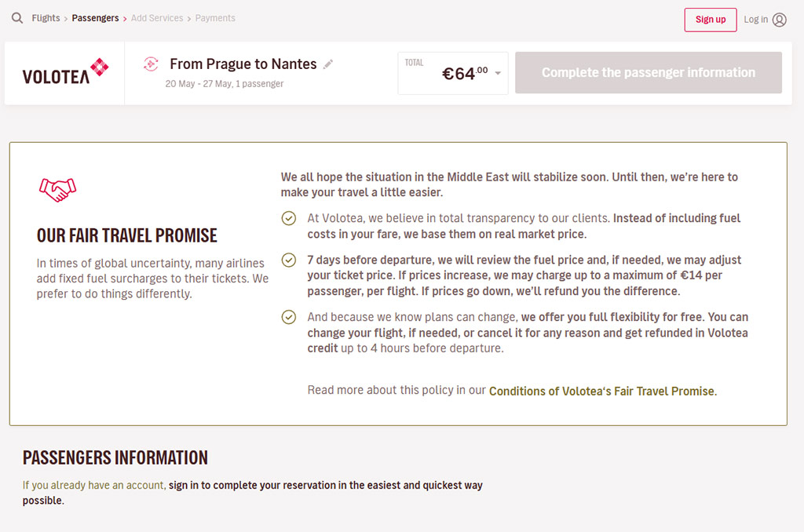This screenshot has height=532, width=804.
Task: Click the search magnifier icon
Action: point(17,18)
